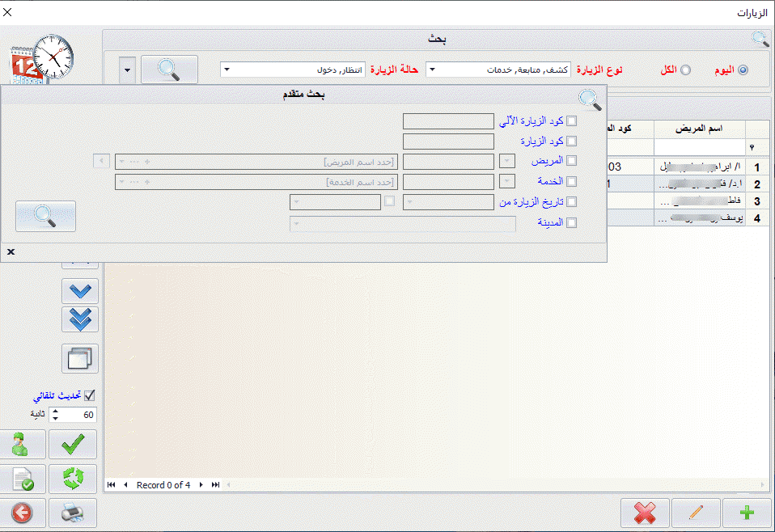Close the الزيارات window
775x532 pixels.
tap(7, 11)
